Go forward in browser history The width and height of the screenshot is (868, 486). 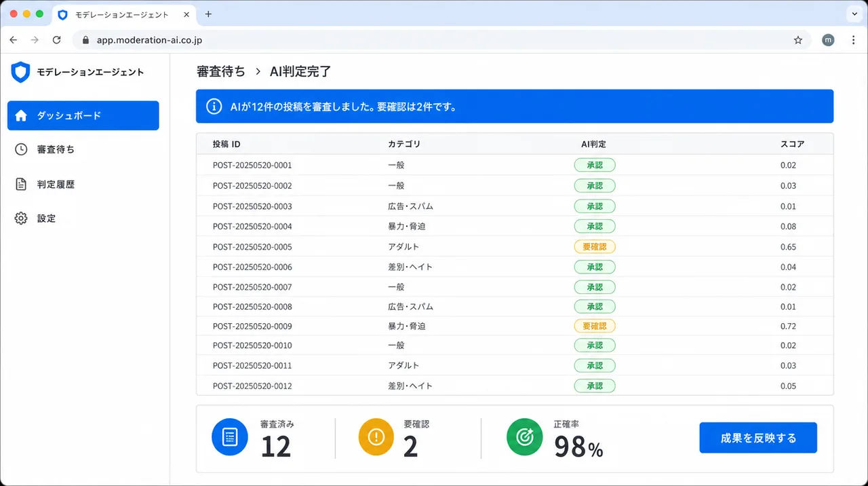35,40
